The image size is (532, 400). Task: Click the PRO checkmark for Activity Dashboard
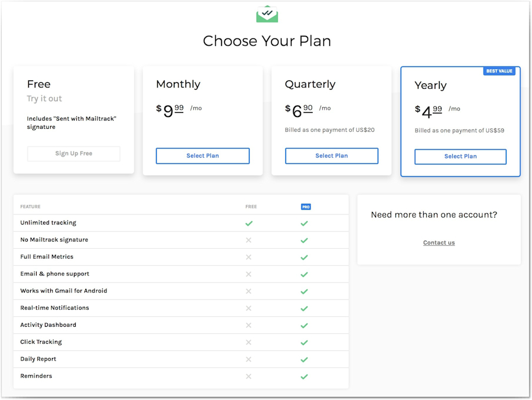coord(304,325)
